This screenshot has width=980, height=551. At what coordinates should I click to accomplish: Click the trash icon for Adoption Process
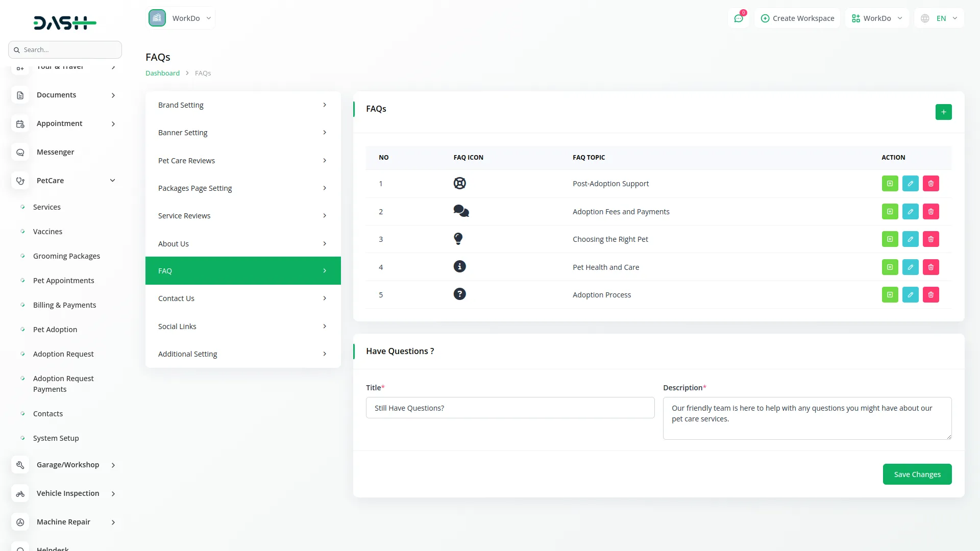coord(930,295)
